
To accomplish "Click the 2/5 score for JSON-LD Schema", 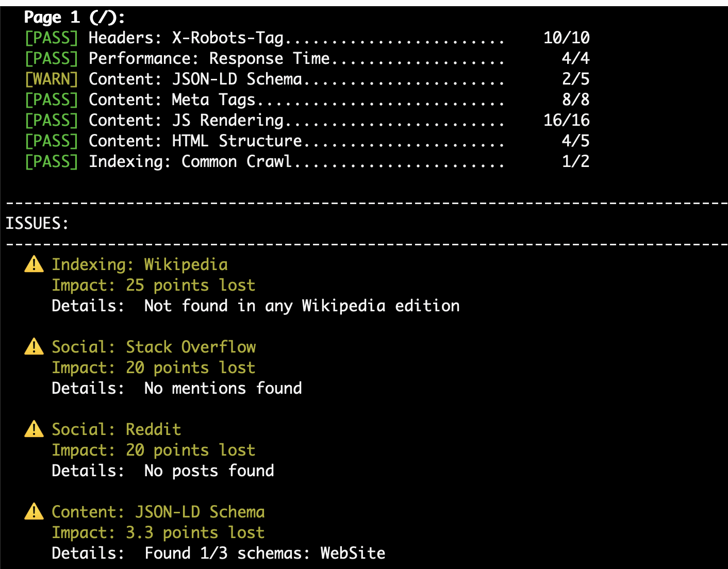I will (x=576, y=79).
